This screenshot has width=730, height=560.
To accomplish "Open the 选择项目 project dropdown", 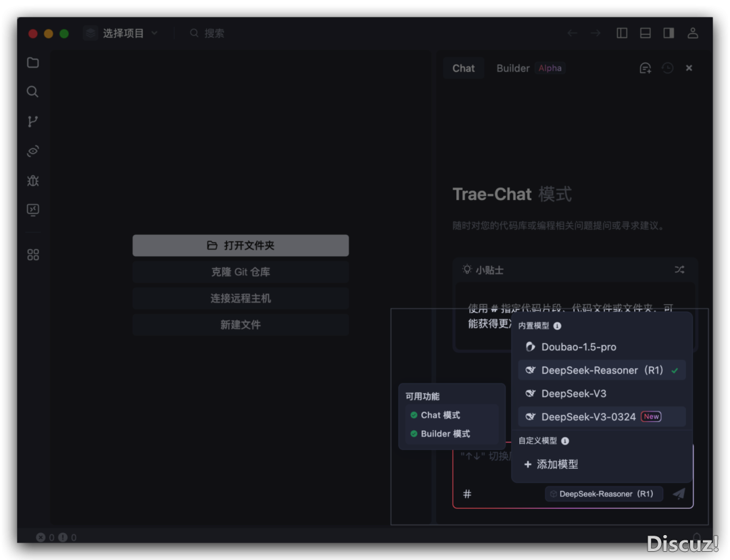I will point(122,33).
